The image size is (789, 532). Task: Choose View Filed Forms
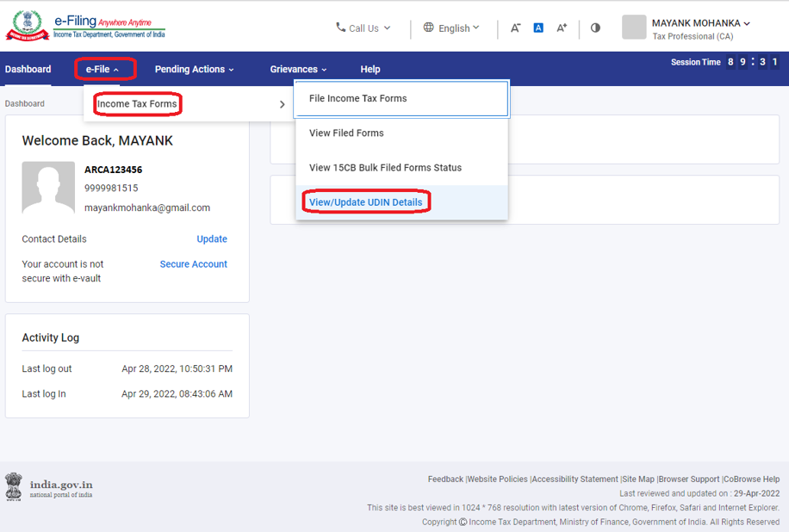tap(401, 133)
